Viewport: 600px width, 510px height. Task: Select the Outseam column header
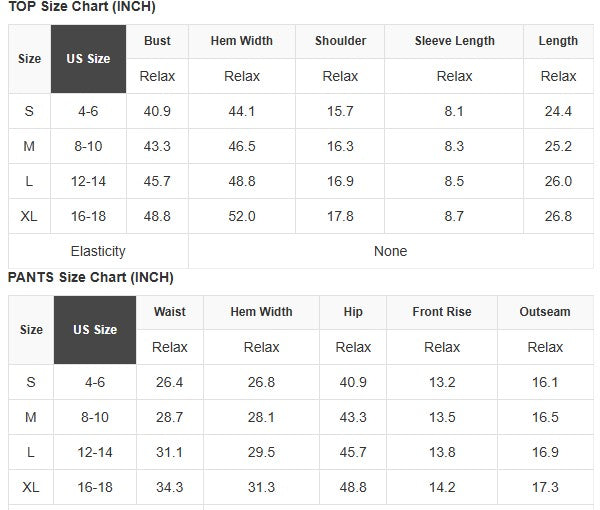[545, 312]
